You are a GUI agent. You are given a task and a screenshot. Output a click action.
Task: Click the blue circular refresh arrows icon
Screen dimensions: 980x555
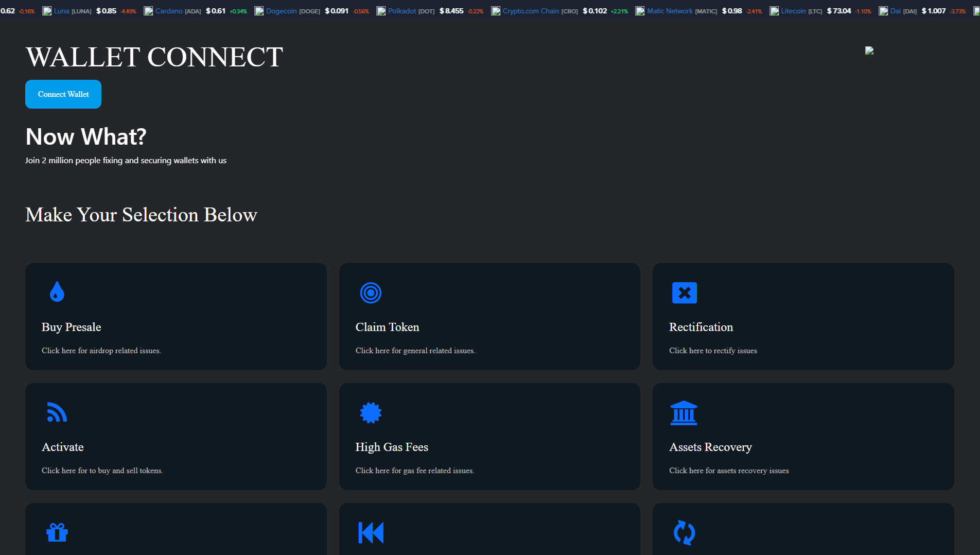click(x=685, y=532)
